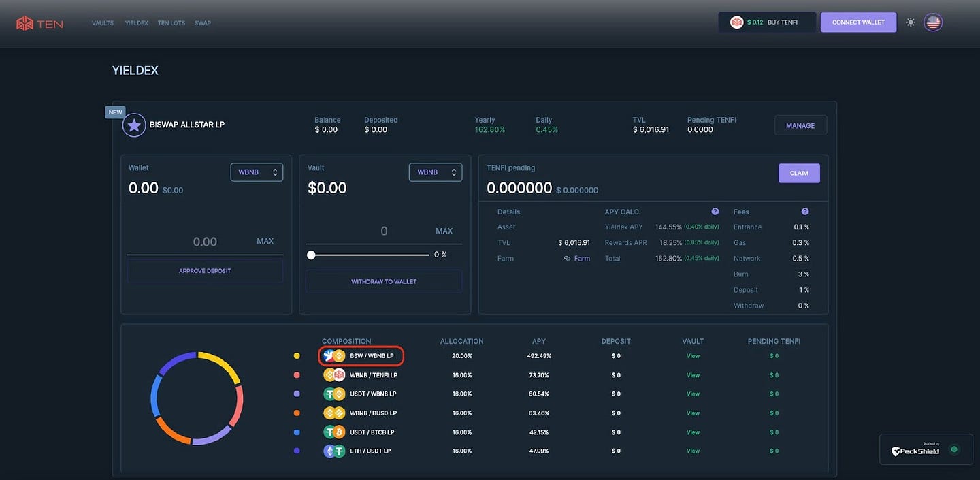The width and height of the screenshot is (980, 480).
Task: Click the withdraw percentage slider handle
Action: (311, 255)
